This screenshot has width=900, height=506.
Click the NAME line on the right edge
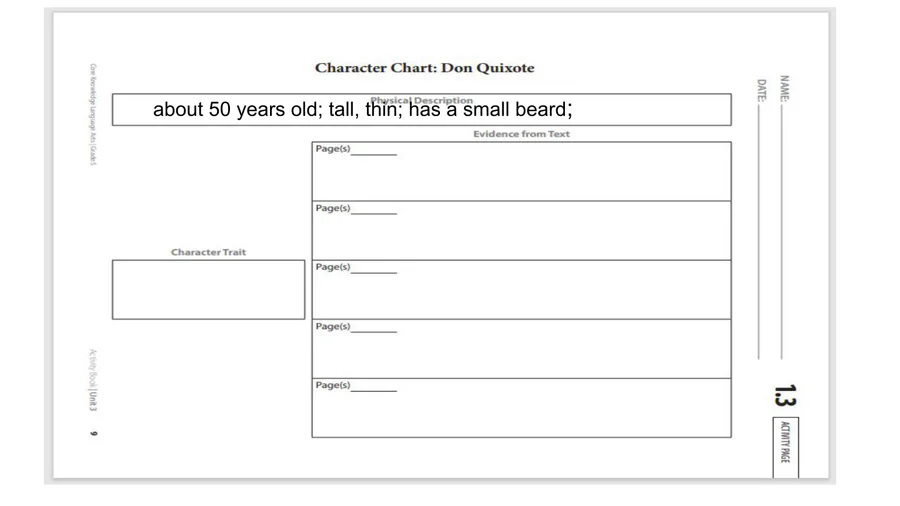click(783, 230)
